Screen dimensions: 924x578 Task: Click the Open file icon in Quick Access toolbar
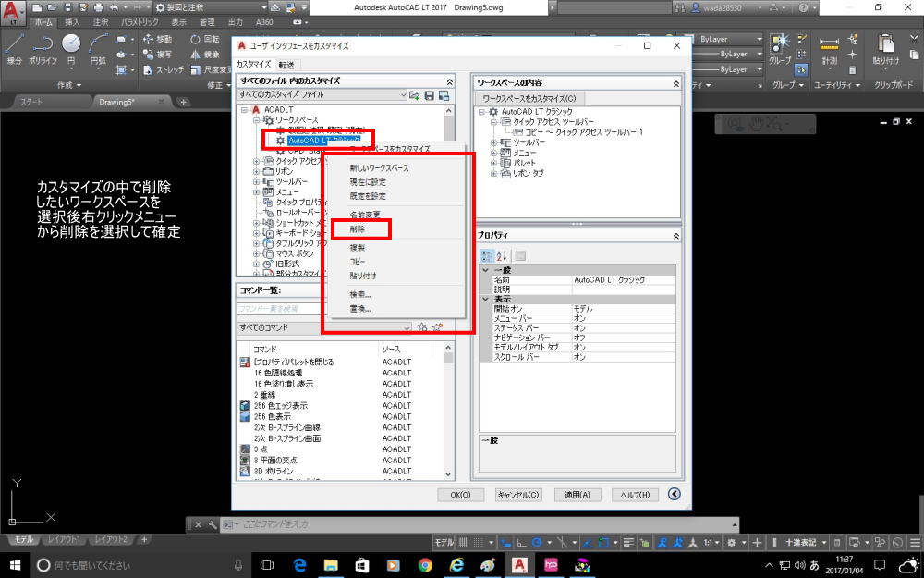[53, 7]
